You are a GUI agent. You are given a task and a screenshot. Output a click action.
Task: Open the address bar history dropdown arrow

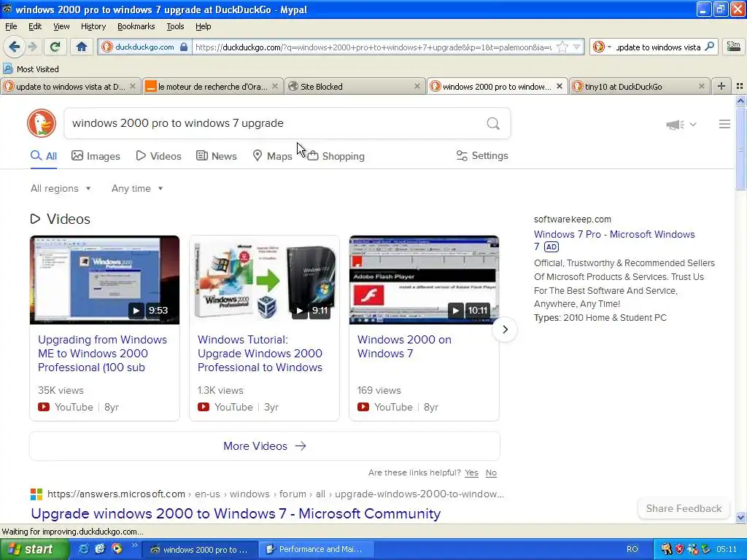(x=576, y=47)
